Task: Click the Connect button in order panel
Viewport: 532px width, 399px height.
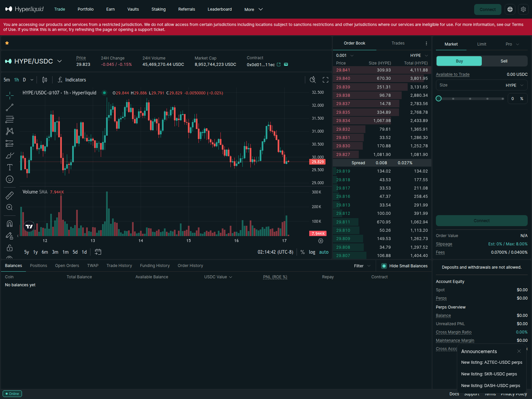Action: pyautogui.click(x=481, y=221)
